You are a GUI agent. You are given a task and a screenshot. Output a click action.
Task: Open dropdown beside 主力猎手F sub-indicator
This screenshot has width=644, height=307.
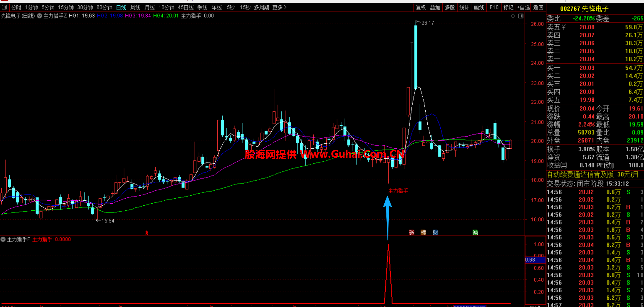click(x=3, y=240)
